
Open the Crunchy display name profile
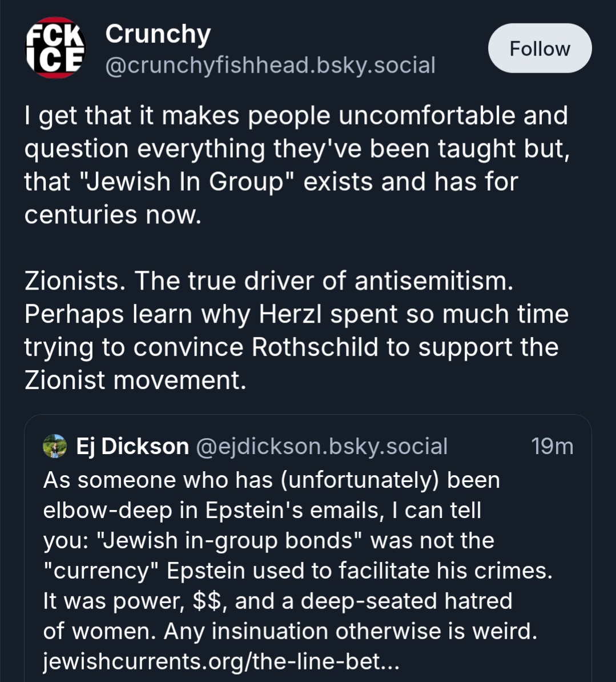pos(158,34)
